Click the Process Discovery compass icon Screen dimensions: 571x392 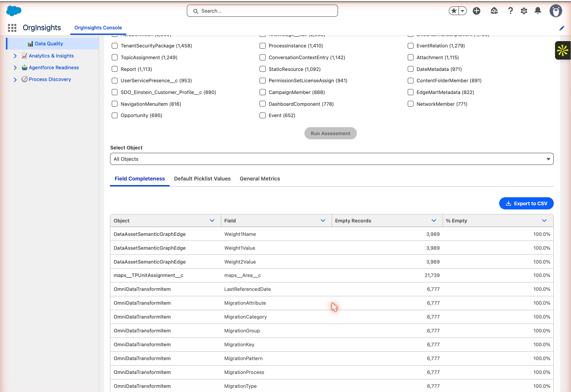[x=24, y=79]
